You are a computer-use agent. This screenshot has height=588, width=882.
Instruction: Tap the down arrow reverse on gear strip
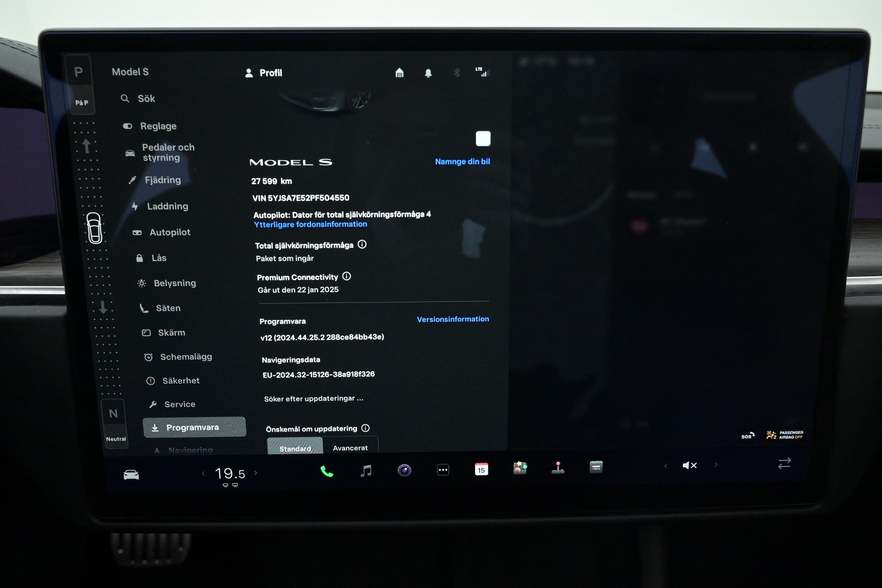[x=103, y=307]
